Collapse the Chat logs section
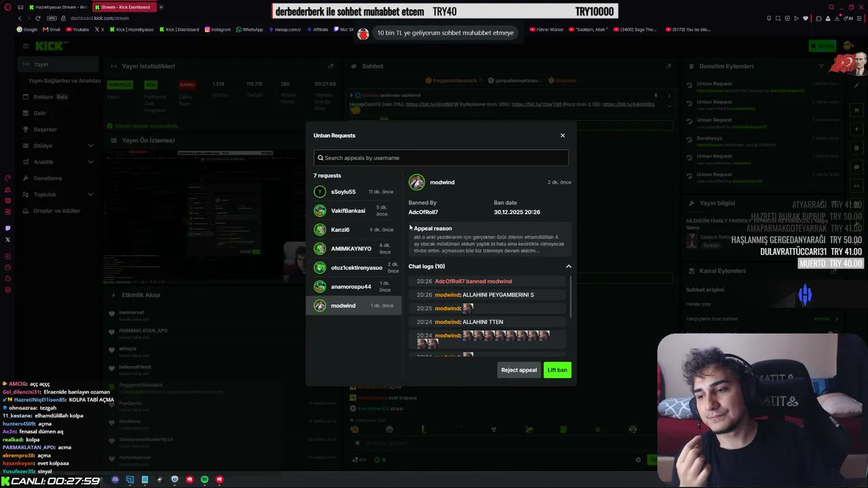The width and height of the screenshot is (868, 488). click(568, 266)
